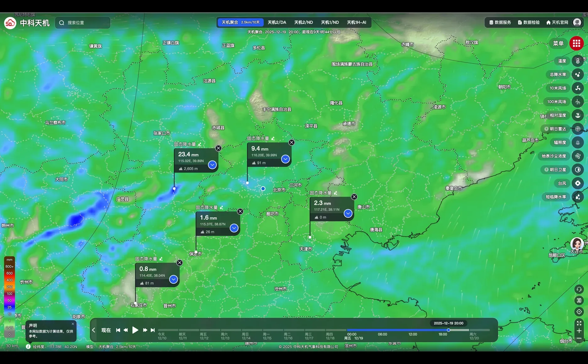Select the 短临降水率 nowcast layer icon

tap(578, 197)
